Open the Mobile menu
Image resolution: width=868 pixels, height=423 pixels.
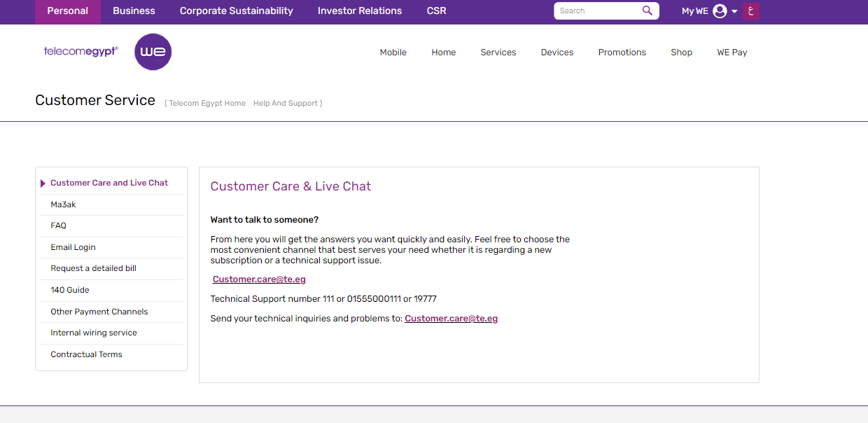tap(393, 53)
